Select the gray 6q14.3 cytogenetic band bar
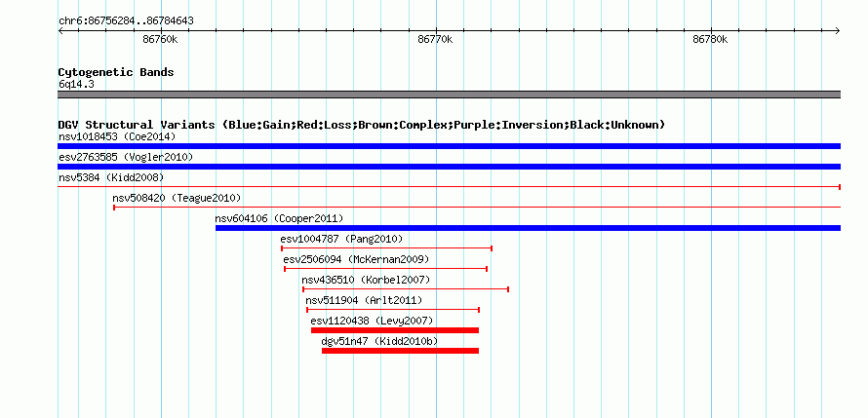 coord(449,95)
